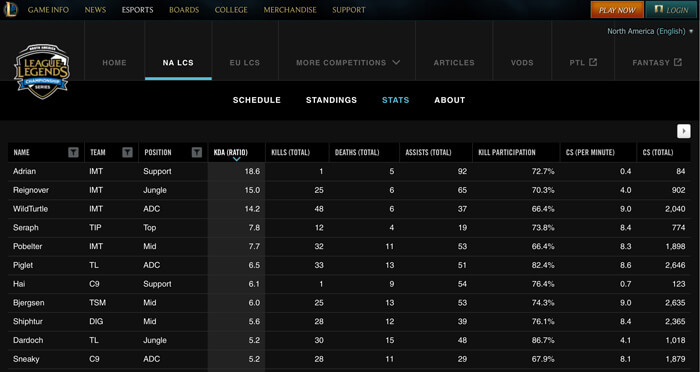Open the Standings sub-tab
Viewport: 700px width, 372px height.
[331, 100]
